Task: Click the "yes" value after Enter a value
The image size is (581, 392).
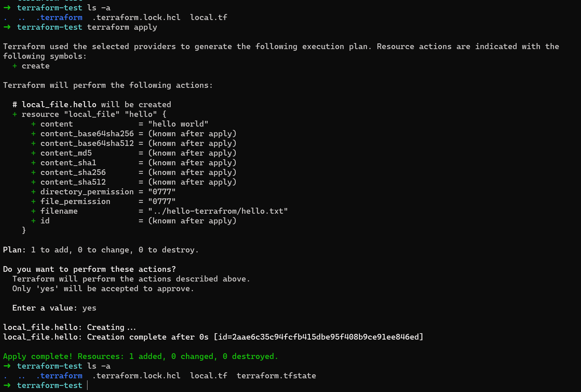Action: 89,308
